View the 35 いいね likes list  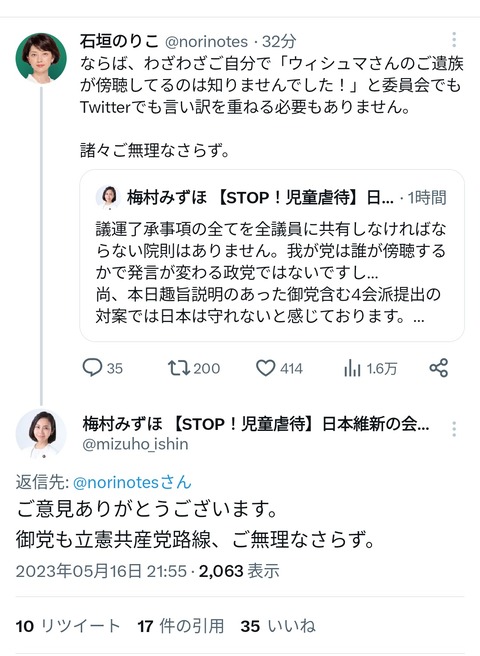pyautogui.click(x=278, y=626)
